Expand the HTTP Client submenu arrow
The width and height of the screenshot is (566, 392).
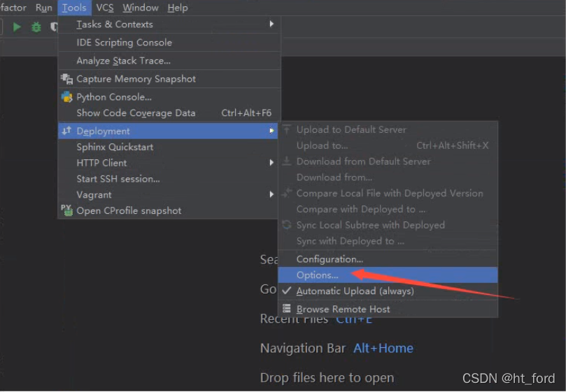(271, 163)
